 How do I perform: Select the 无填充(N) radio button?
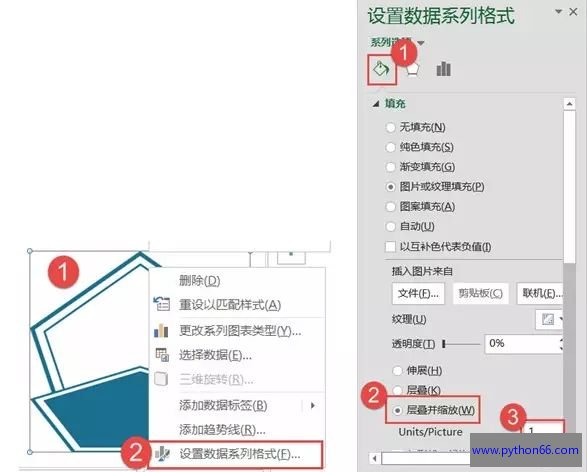point(390,127)
